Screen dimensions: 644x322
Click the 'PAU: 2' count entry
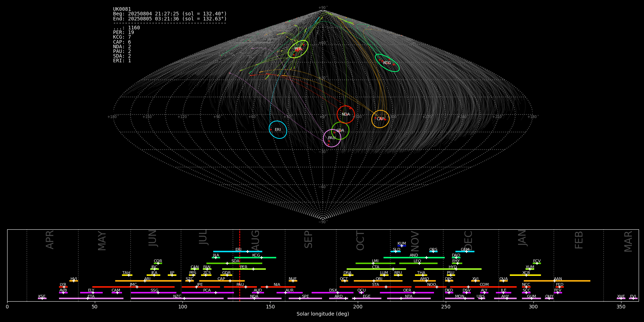point(122,51)
